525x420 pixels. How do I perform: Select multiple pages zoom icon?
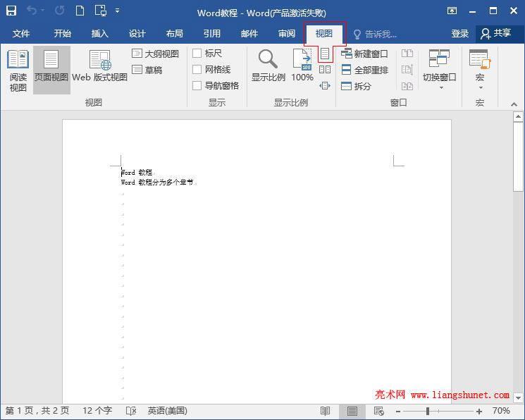(x=325, y=69)
